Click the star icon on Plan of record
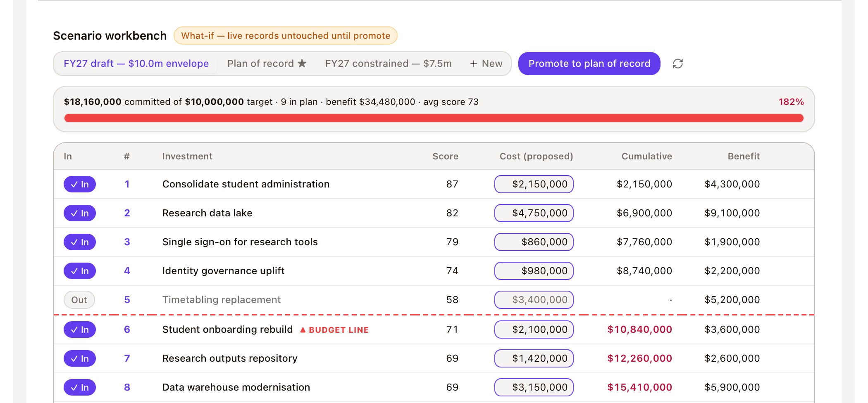Viewport: 868px width, 403px height. [302, 63]
